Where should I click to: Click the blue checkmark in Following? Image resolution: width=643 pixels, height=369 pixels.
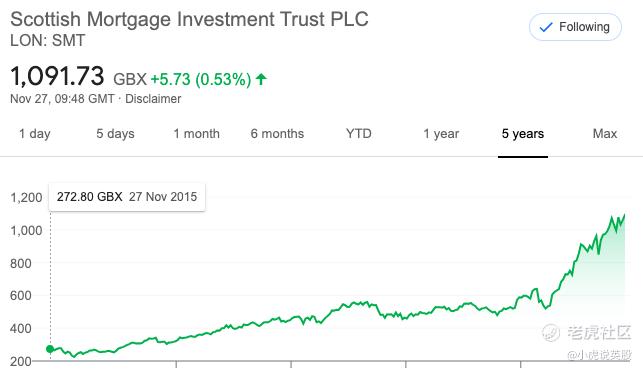[x=546, y=27]
